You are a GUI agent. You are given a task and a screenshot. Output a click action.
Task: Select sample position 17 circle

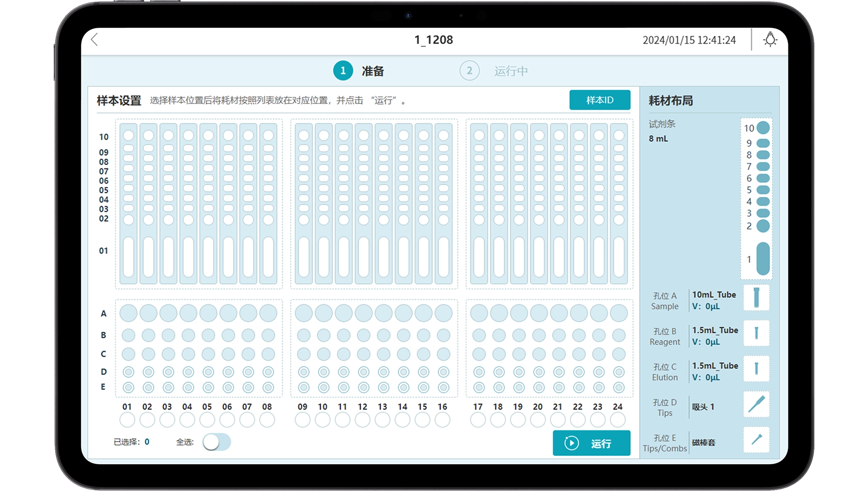click(478, 420)
